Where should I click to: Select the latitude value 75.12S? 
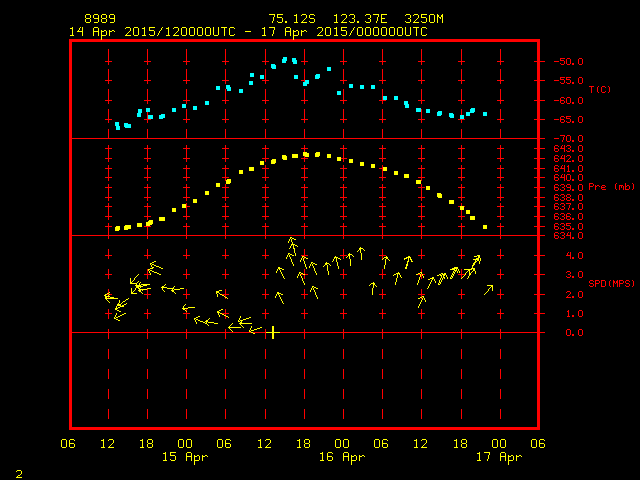click(289, 19)
